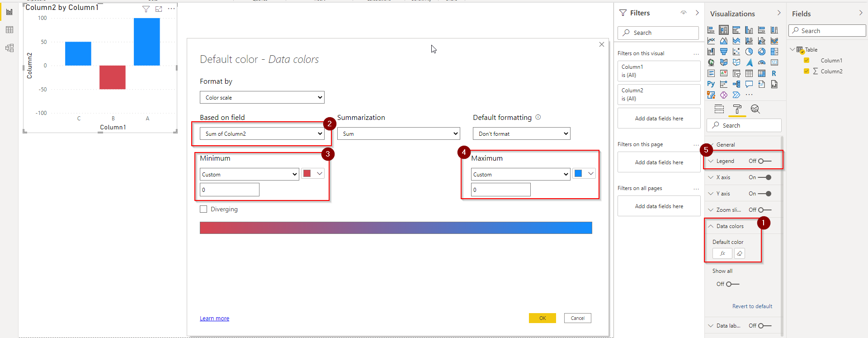The height and width of the screenshot is (338, 868).
Task: Select the card (123) visualization
Action: [774, 62]
